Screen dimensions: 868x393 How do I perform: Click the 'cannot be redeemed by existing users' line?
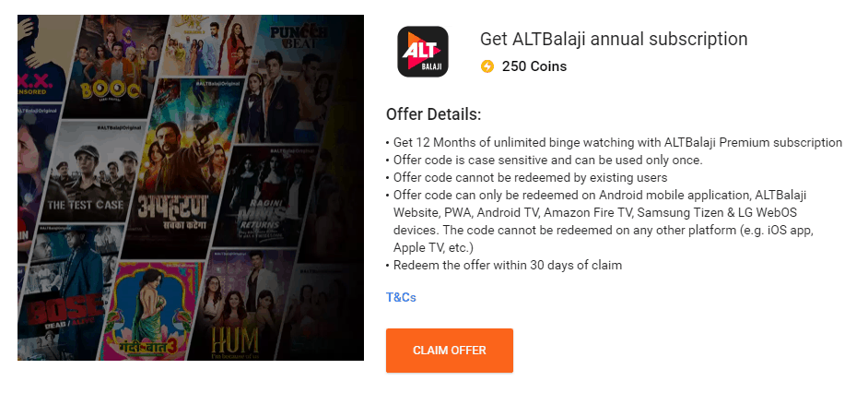[531, 177]
